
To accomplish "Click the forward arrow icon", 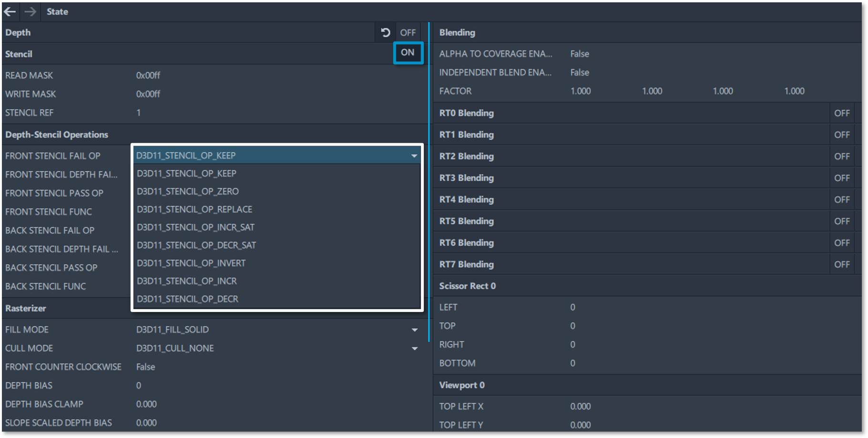I will point(30,11).
